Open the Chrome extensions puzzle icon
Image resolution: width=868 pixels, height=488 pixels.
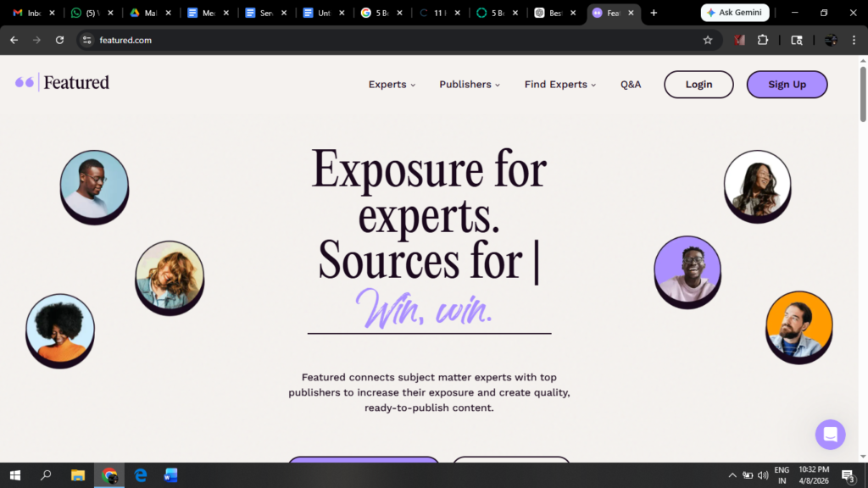(763, 40)
